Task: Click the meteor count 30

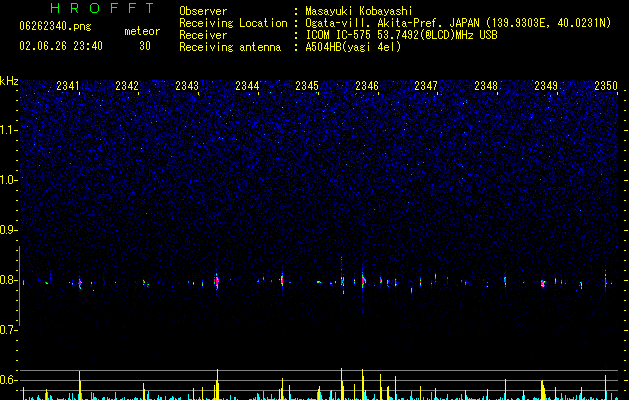Action: point(145,46)
